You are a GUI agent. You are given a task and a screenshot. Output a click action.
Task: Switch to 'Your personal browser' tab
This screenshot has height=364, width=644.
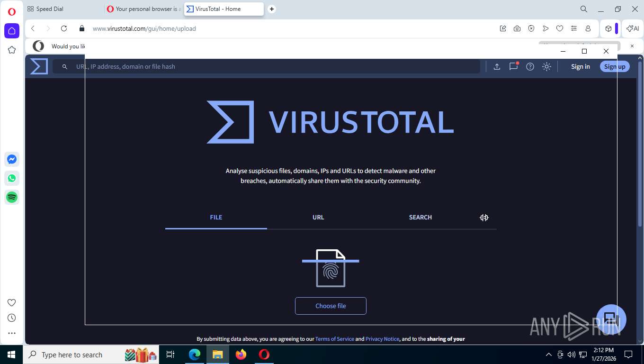tap(143, 9)
